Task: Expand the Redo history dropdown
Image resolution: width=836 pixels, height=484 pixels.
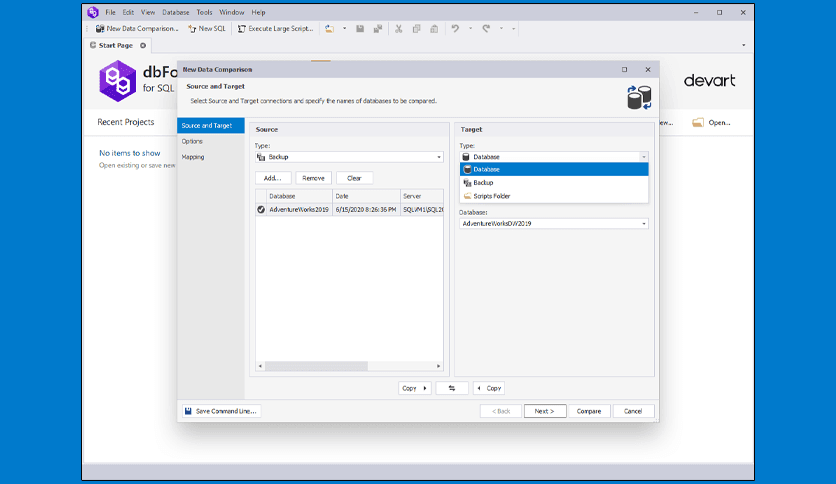Action: (501, 29)
